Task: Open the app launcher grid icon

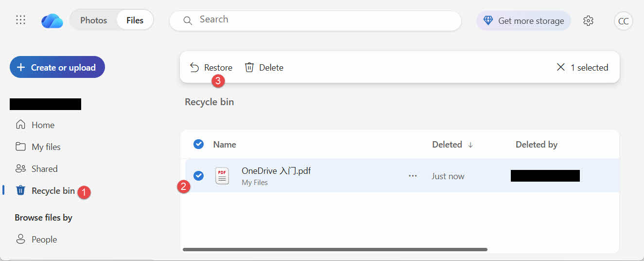Action: 20,20
